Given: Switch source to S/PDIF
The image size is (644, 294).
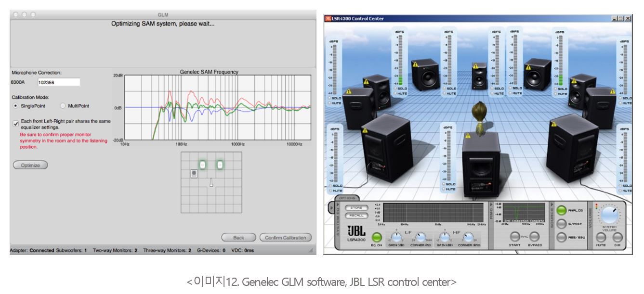Looking at the screenshot, I should (x=562, y=223).
